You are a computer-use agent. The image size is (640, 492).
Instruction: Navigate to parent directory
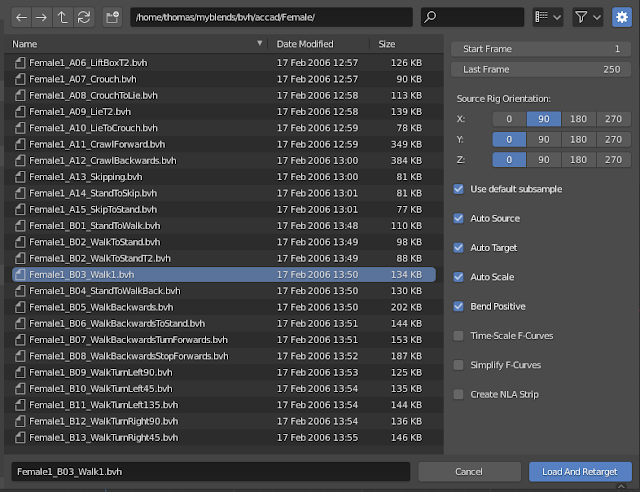point(62,18)
